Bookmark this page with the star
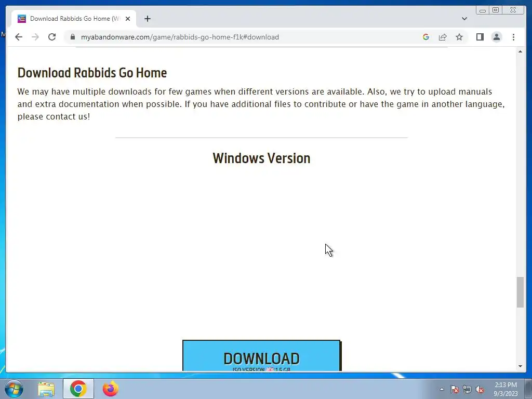Screen dimensions: 532x399 click(459, 37)
